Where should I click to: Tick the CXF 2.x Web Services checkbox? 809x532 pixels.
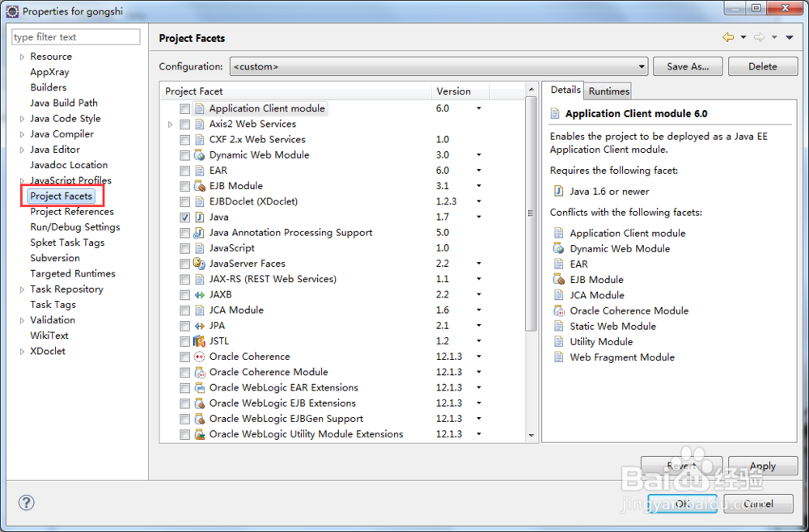pos(184,140)
